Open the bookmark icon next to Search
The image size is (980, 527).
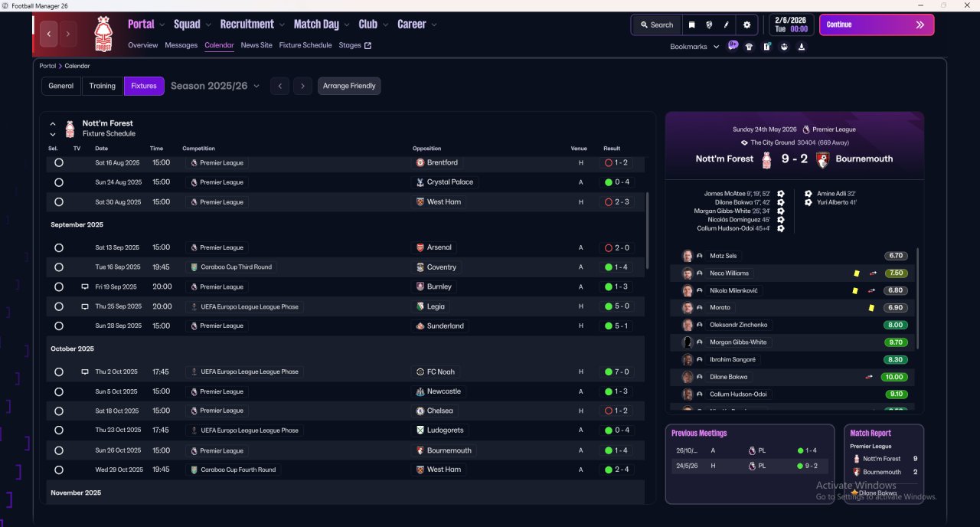[691, 25]
